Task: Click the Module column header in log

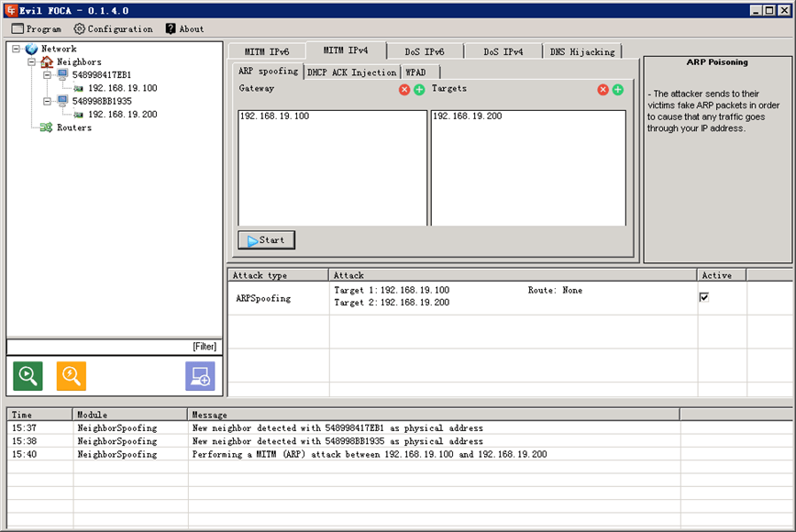Action: pyautogui.click(x=130, y=415)
